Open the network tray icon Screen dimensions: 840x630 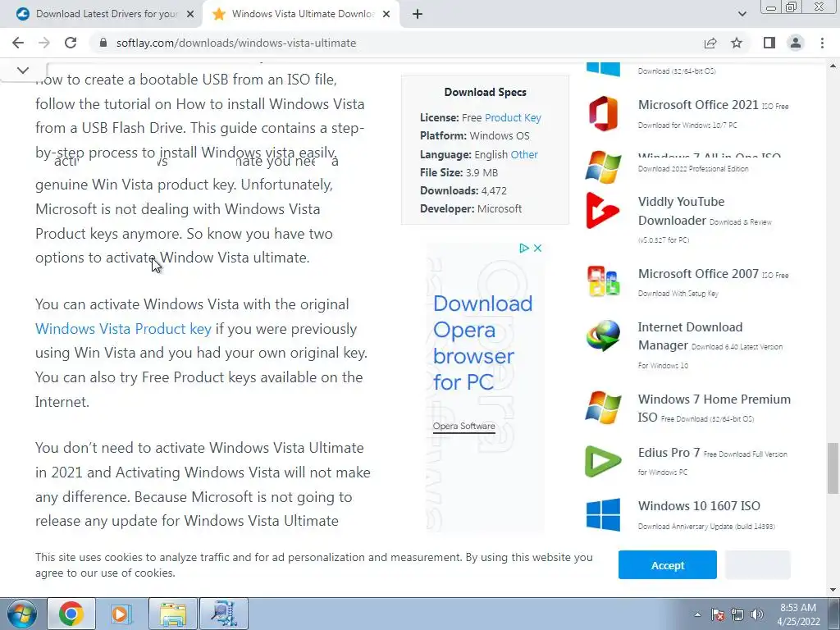[x=737, y=614]
